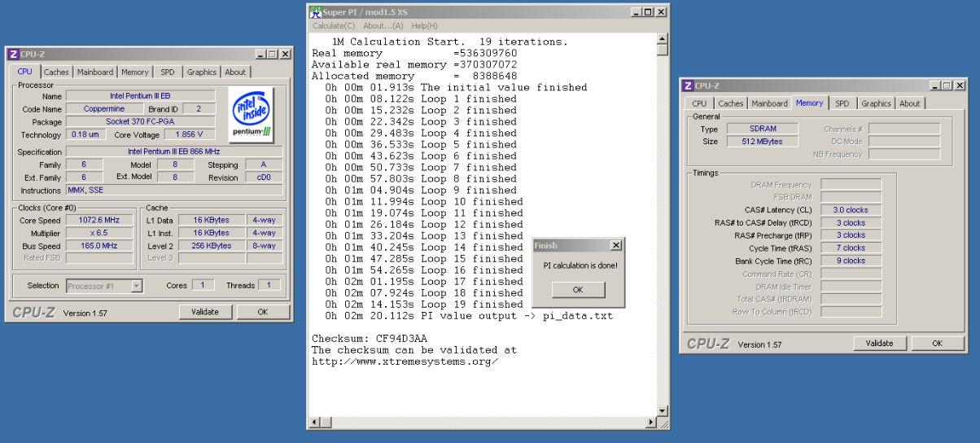Click the right CPU-Z window title icon
This screenshot has width=980, height=443.
coord(689,86)
